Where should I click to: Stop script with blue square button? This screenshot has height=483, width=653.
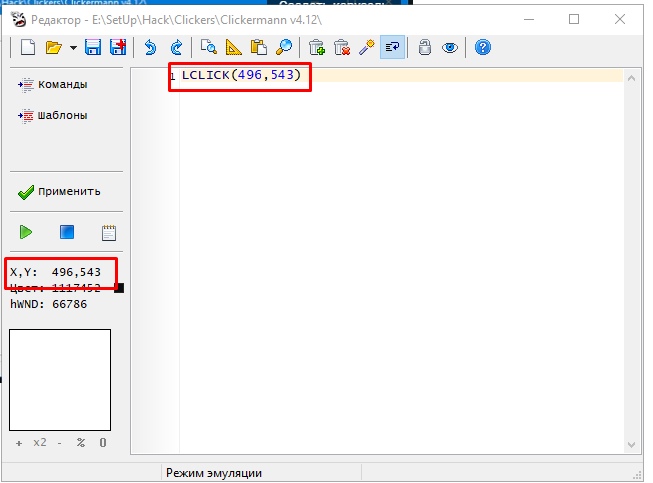click(x=67, y=232)
